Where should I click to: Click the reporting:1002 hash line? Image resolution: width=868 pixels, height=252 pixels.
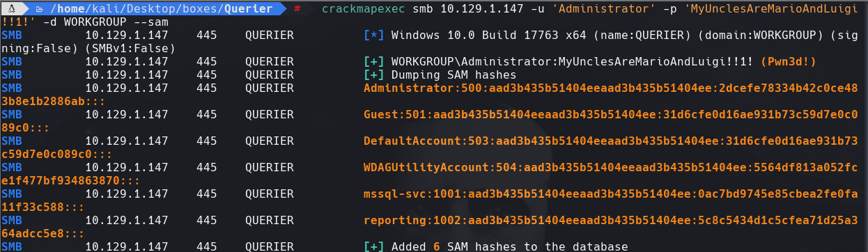(x=611, y=220)
